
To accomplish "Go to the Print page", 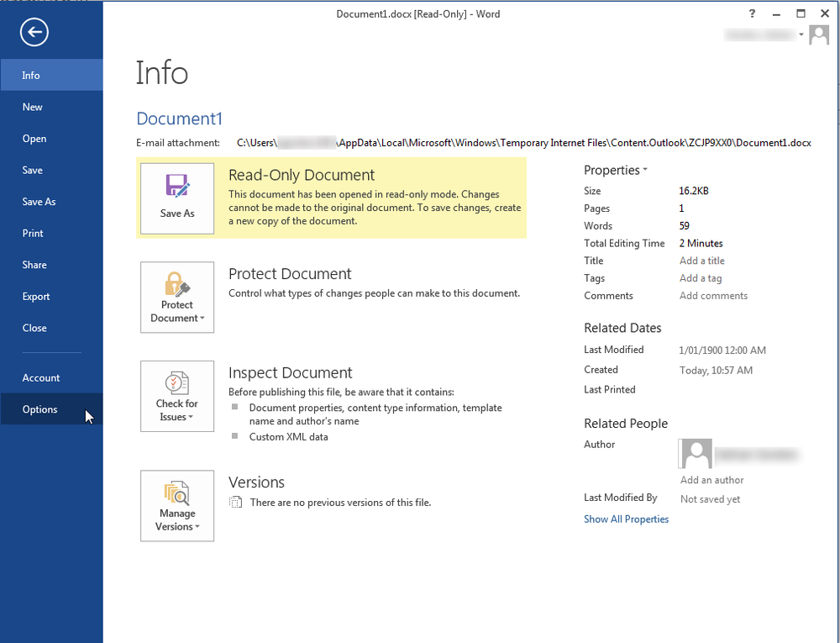I will (51, 233).
